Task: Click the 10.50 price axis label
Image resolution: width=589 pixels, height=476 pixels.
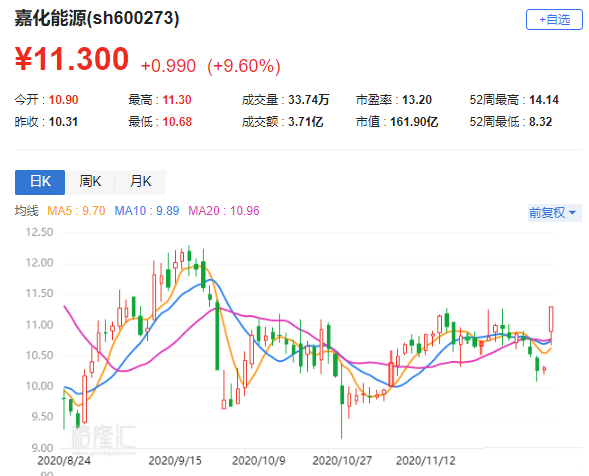Action: [39, 355]
